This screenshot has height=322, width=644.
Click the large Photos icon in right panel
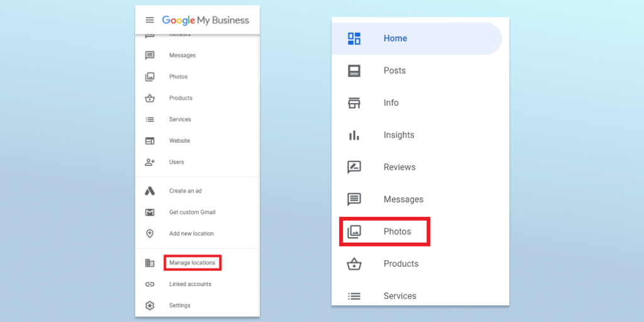tap(354, 232)
